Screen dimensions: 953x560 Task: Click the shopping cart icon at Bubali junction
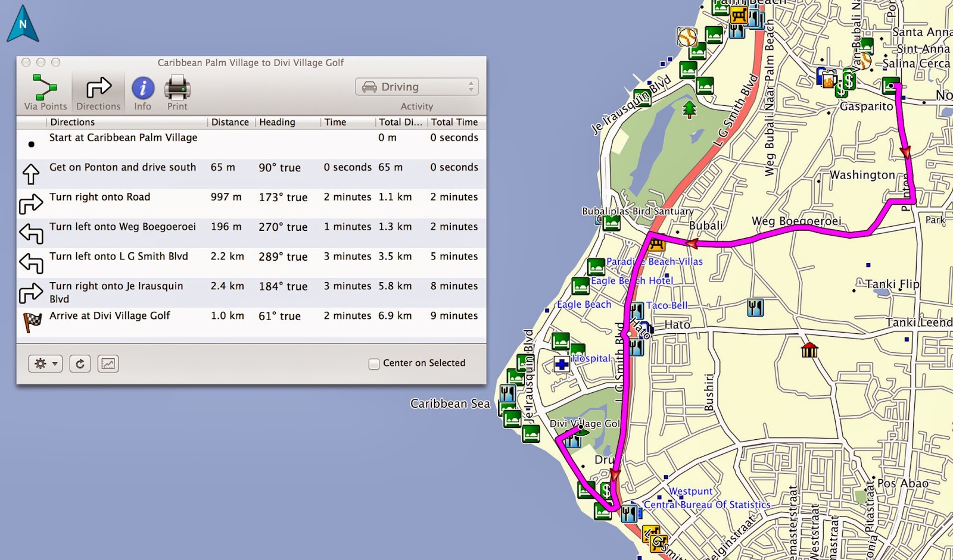[658, 243]
